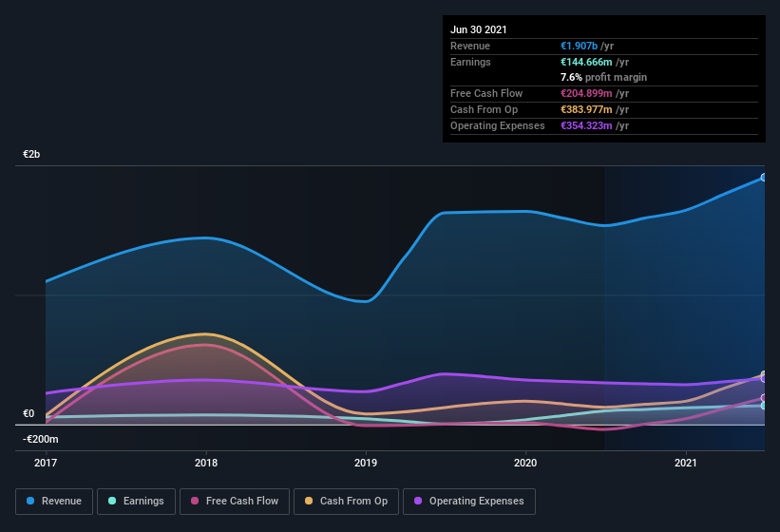Click the €2b y-axis label

coord(31,154)
